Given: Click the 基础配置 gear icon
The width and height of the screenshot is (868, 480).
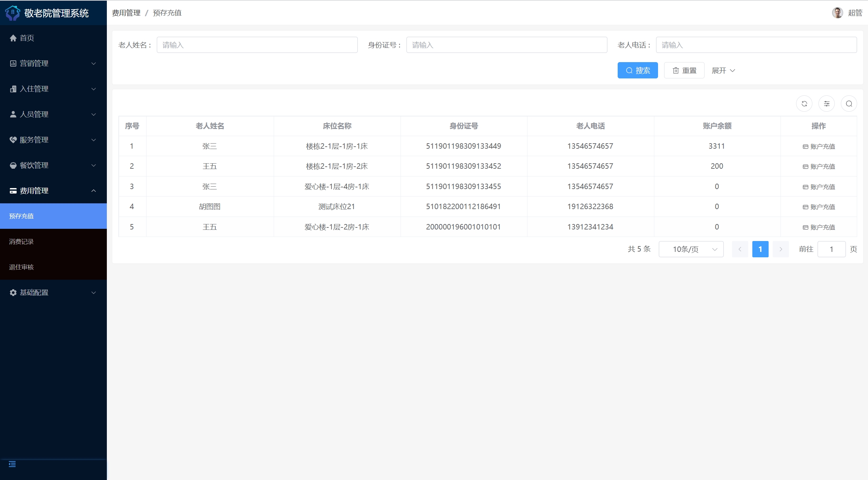Looking at the screenshot, I should (13, 293).
